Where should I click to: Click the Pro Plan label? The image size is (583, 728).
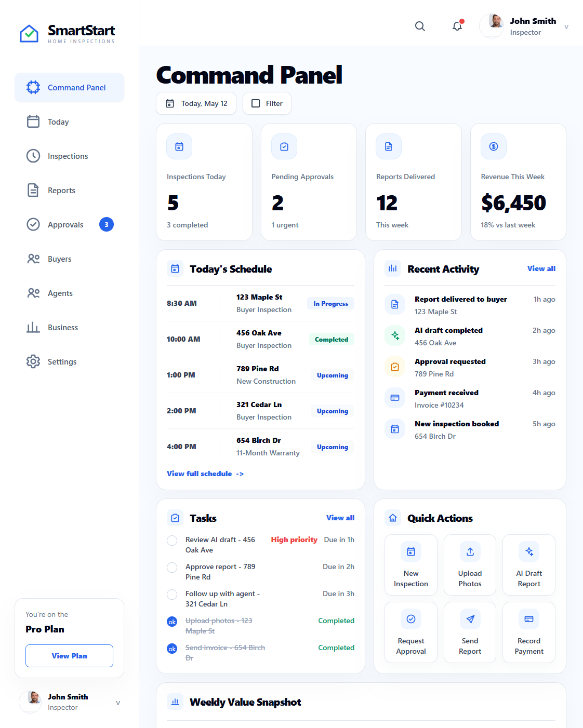pyautogui.click(x=45, y=629)
